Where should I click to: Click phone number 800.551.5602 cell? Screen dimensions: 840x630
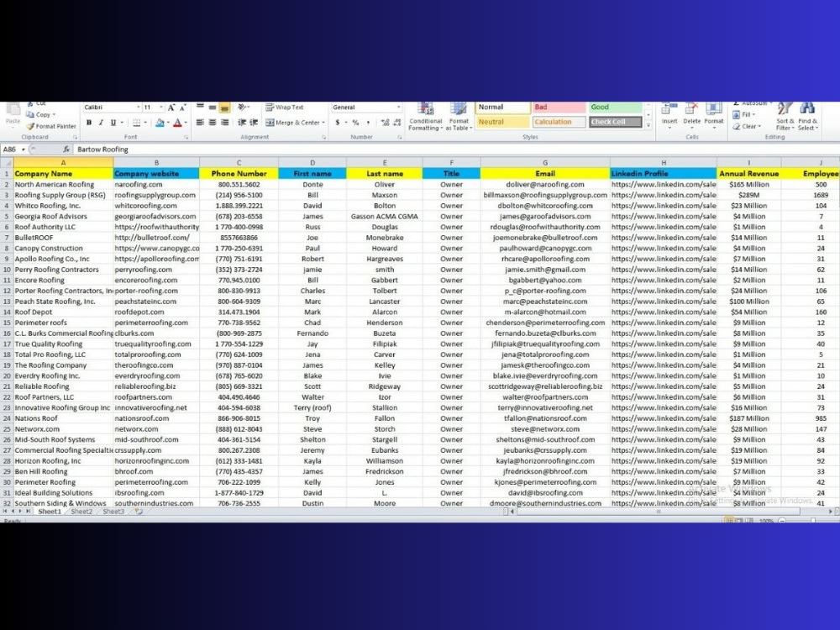[239, 184]
